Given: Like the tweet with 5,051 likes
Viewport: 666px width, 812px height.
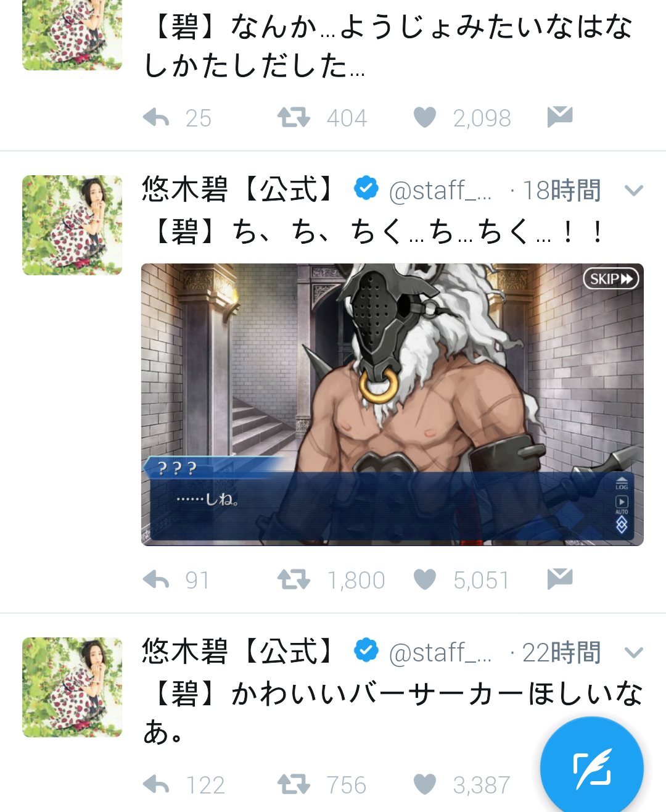Looking at the screenshot, I should coord(425,579).
